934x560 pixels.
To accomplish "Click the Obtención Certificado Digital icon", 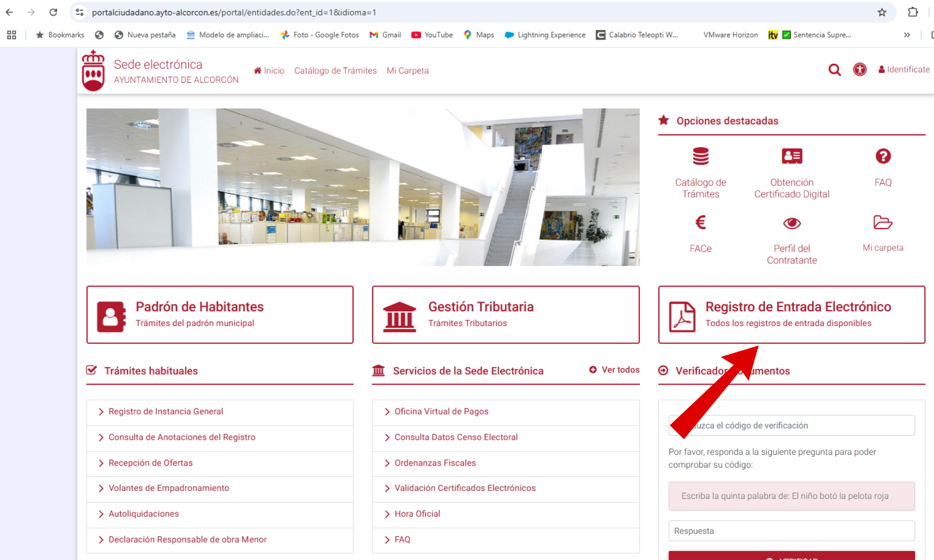I will [x=792, y=156].
